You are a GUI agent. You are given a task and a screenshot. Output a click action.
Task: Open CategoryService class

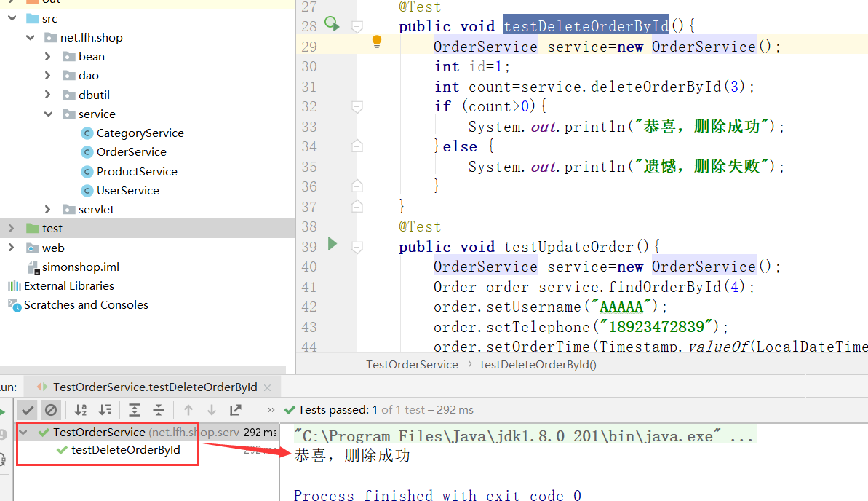click(x=140, y=133)
